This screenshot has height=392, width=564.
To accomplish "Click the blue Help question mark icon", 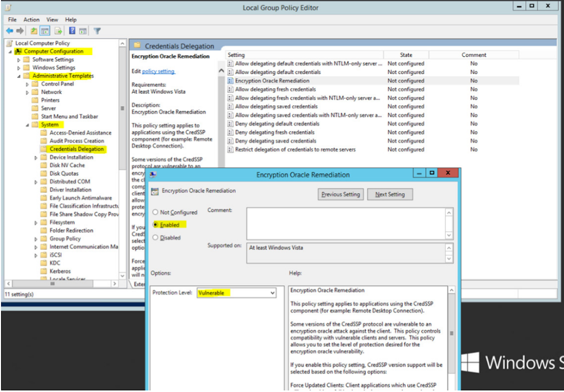I will pos(72,31).
